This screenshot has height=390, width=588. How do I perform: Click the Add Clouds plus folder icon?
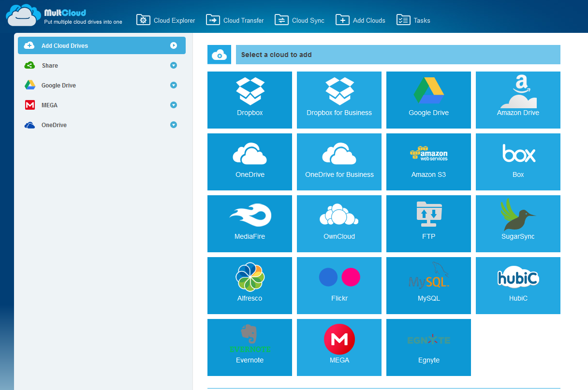[342, 20]
